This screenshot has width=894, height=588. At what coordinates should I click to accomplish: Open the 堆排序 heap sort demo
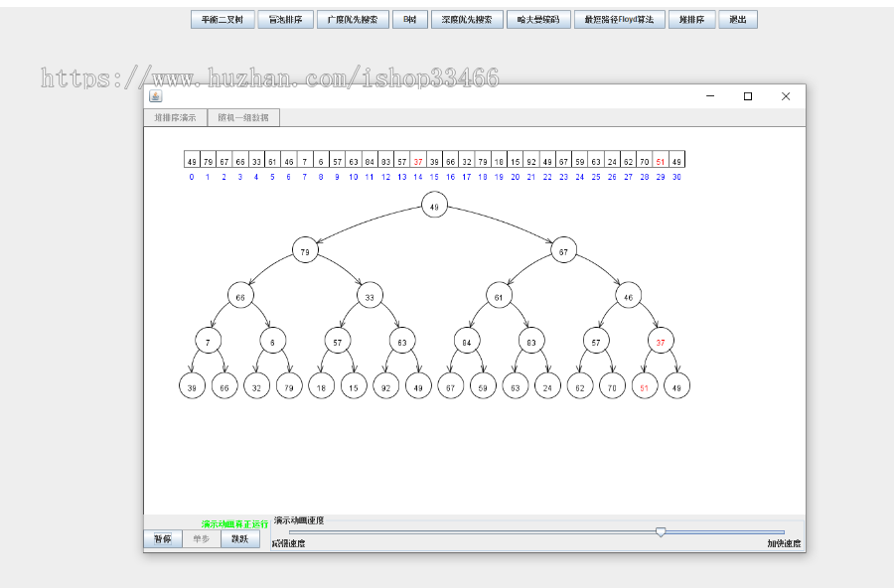[691, 19]
